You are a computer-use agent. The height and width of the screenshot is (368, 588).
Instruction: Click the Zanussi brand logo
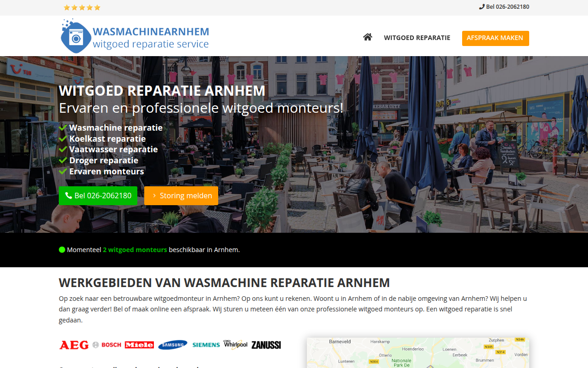(266, 345)
